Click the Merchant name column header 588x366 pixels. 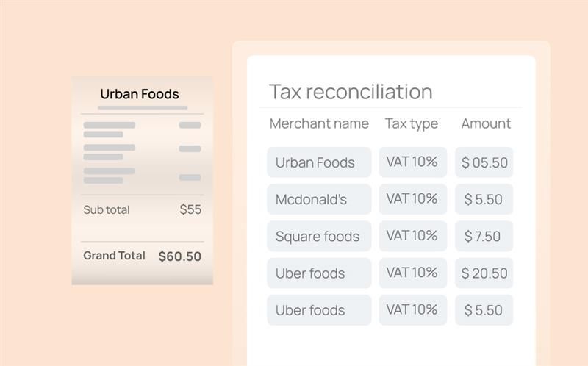(x=319, y=123)
